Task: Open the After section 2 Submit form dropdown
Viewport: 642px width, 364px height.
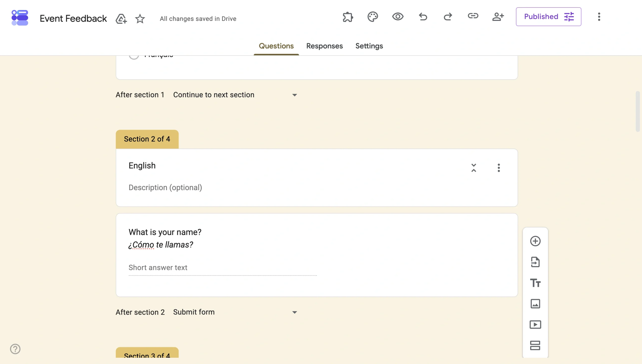Action: coord(235,312)
